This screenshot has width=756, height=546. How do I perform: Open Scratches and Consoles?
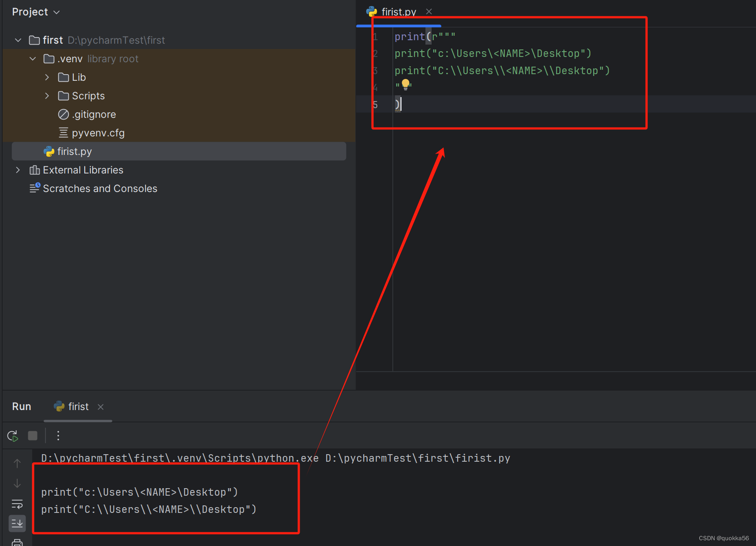100,188
